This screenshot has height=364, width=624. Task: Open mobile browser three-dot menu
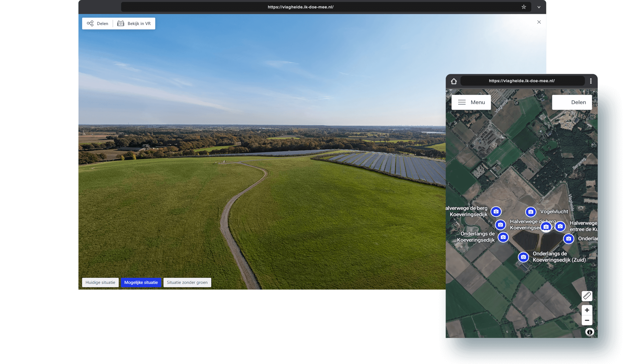pos(591,81)
